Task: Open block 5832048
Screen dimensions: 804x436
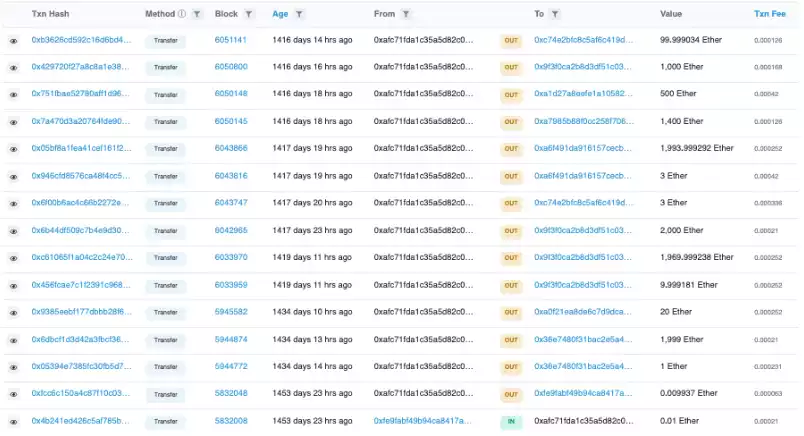Action: [x=231, y=393]
